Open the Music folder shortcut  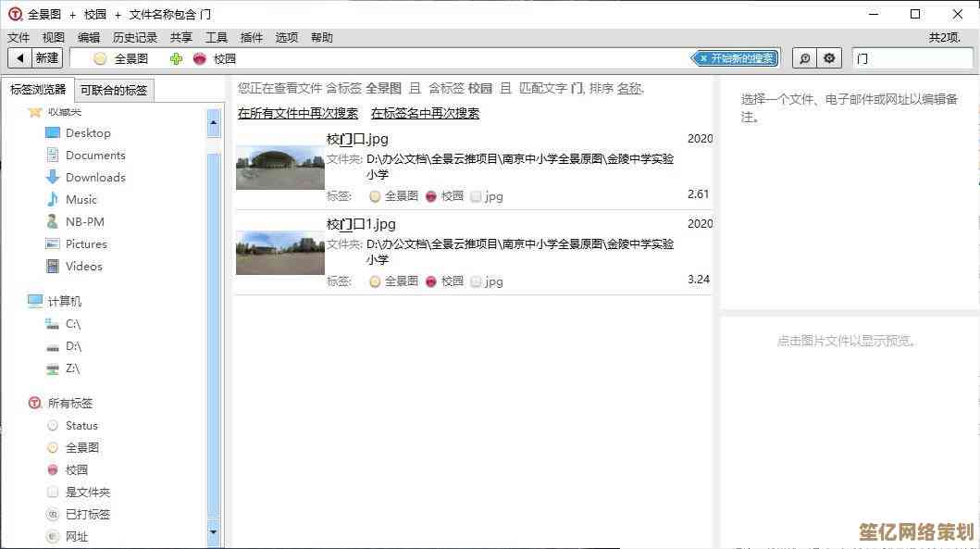point(81,200)
